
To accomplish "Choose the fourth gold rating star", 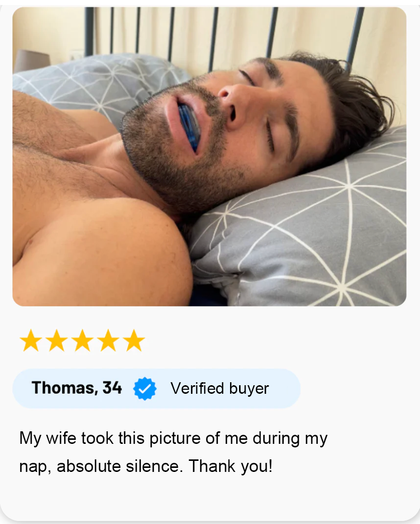I will tap(108, 341).
